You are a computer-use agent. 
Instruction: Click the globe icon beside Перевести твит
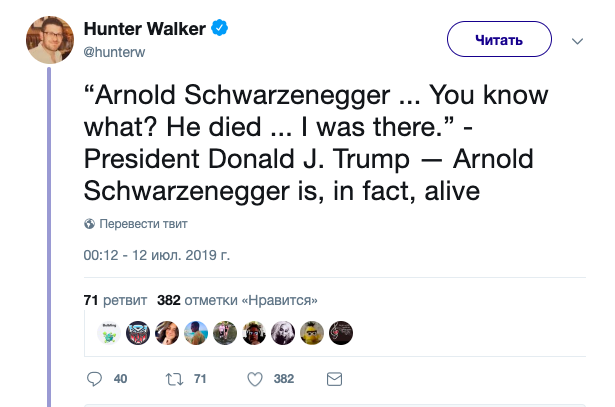(89, 223)
